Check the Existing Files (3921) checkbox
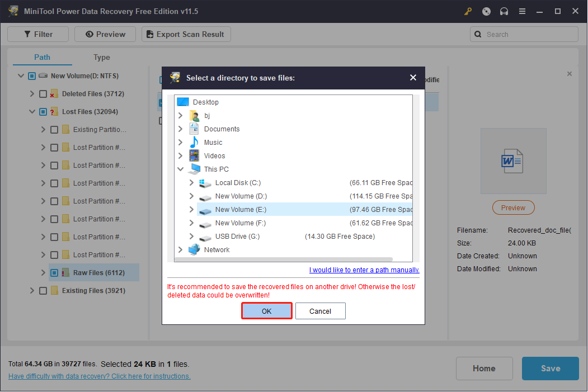Viewport: 588px width, 392px height. 43,290
